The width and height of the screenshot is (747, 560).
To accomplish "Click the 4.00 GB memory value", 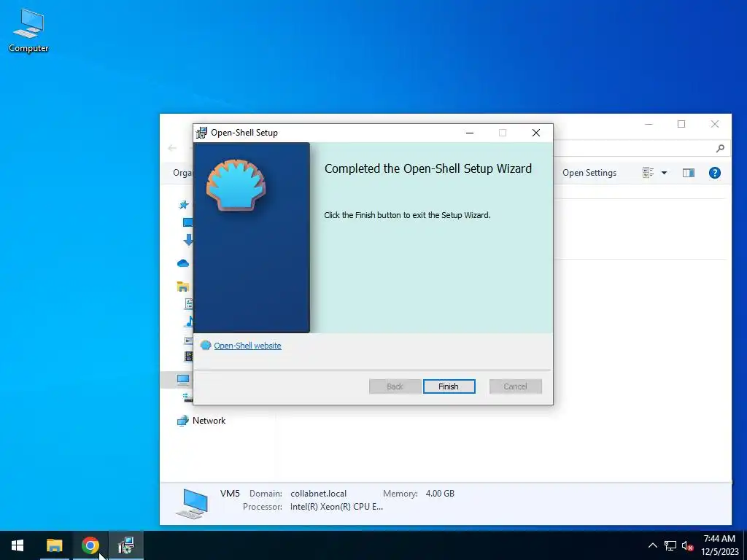I will pos(440,494).
